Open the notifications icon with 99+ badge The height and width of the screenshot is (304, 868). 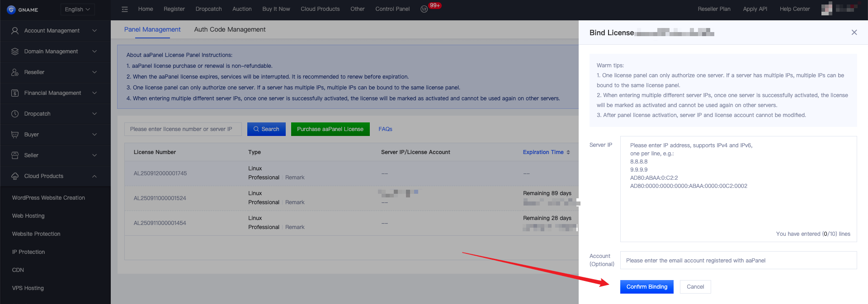point(424,9)
